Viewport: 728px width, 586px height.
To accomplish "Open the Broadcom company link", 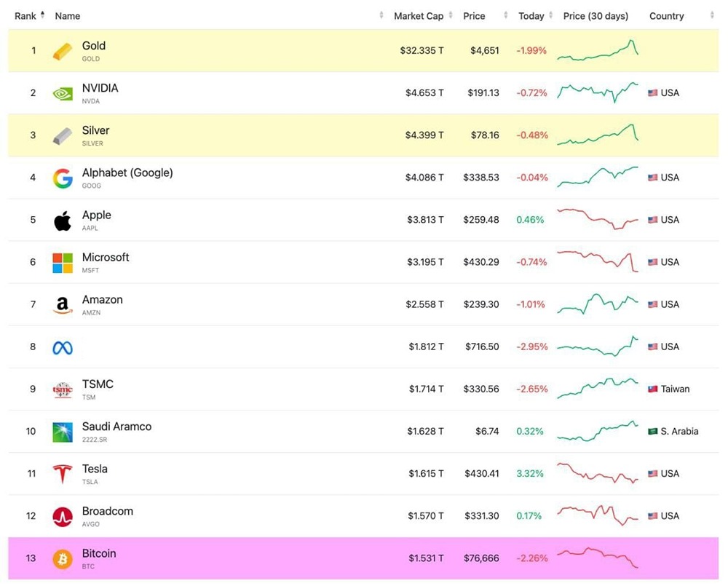I will 107,511.
